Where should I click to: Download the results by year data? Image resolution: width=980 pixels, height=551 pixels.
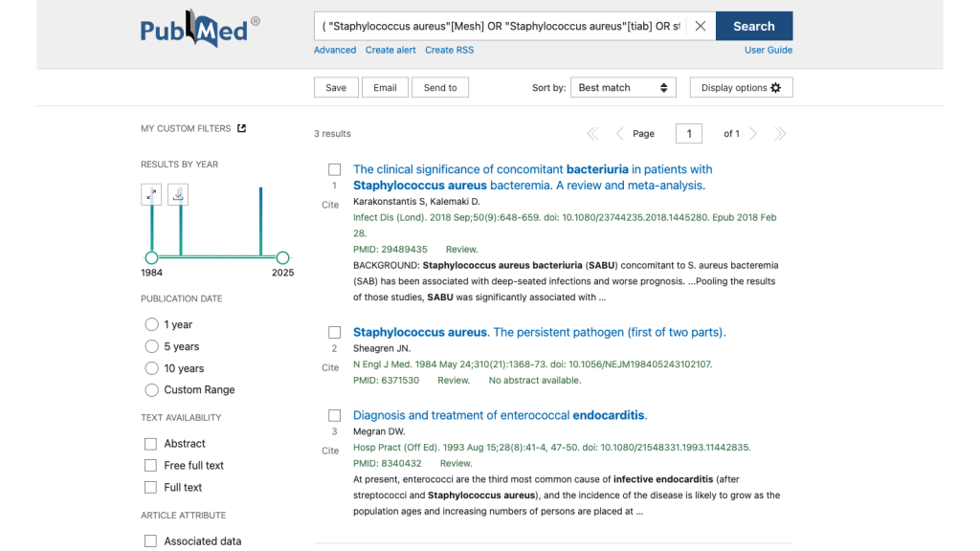[178, 195]
